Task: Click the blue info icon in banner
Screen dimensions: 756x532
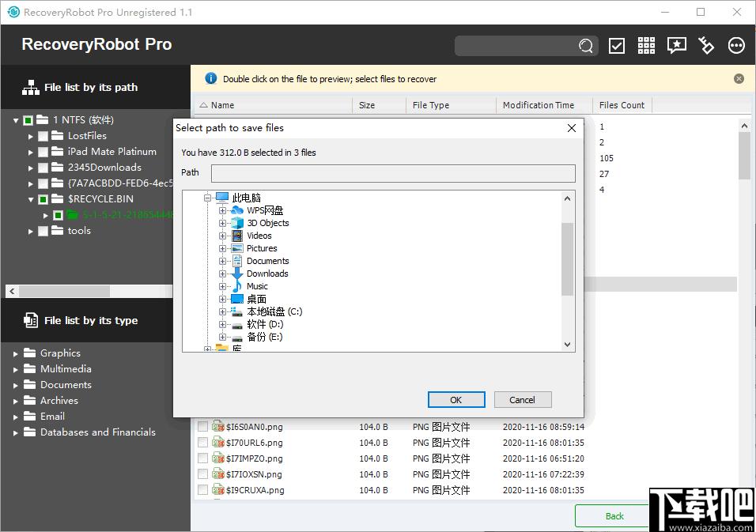Action: point(210,78)
